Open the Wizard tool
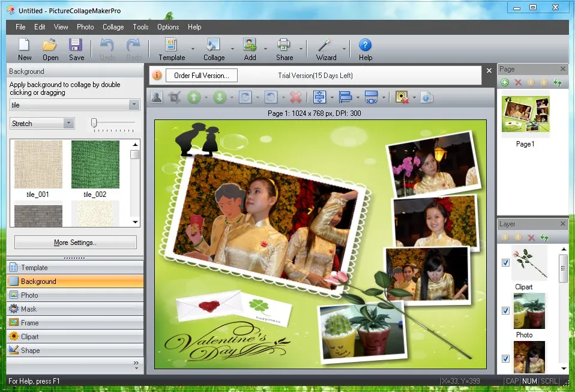575x392 pixels. (x=325, y=46)
